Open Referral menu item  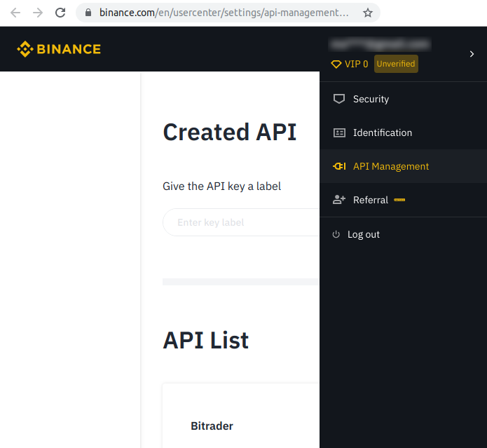403,200
